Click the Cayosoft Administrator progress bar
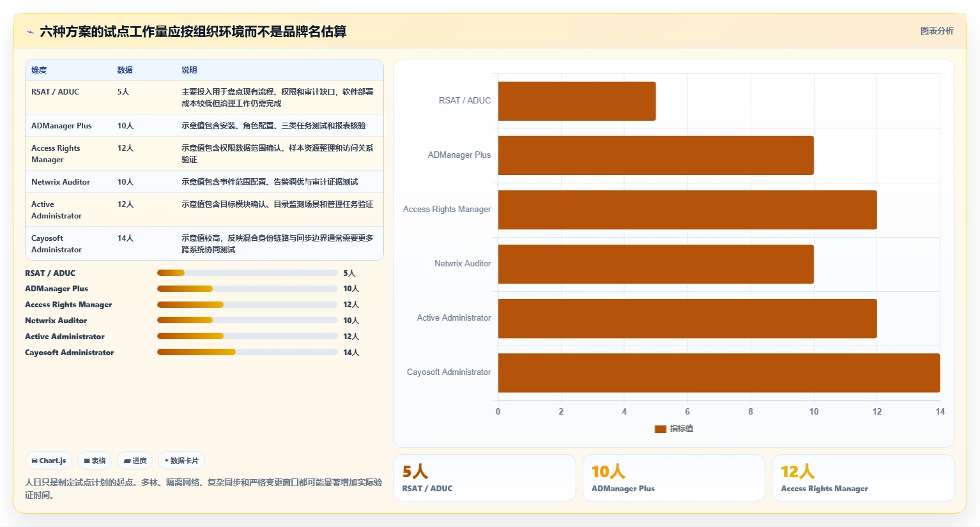The image size is (980, 527). 247,352
